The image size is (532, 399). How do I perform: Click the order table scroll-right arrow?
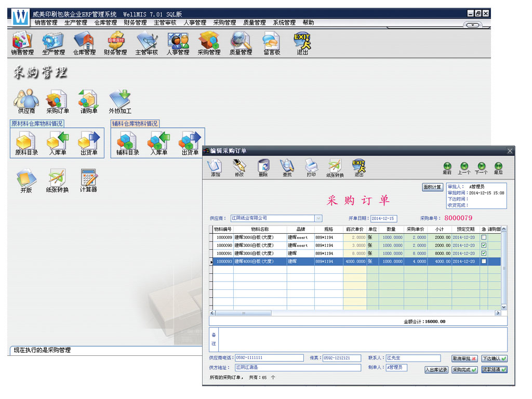click(x=498, y=313)
